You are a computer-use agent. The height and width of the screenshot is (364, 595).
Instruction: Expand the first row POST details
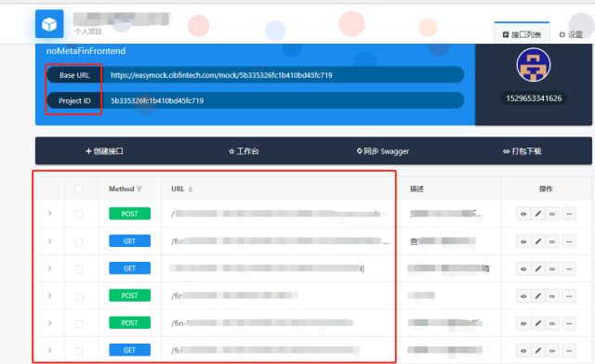point(49,214)
